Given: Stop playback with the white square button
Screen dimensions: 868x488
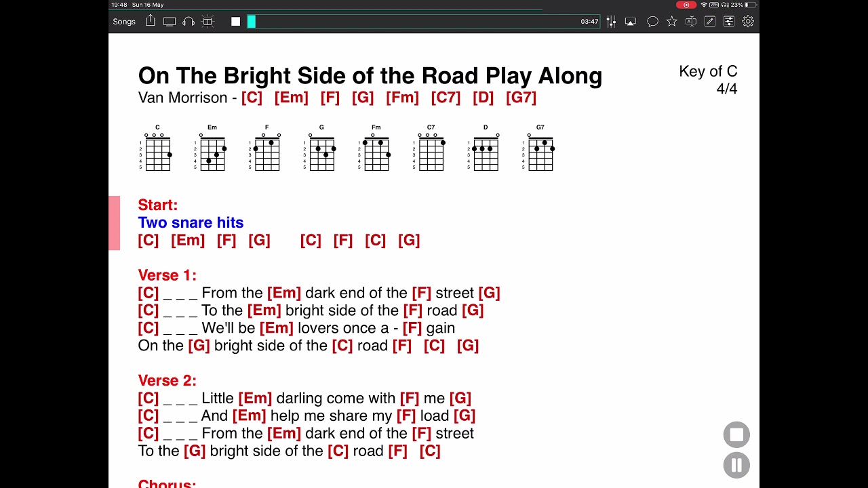Looking at the screenshot, I should pos(235,22).
